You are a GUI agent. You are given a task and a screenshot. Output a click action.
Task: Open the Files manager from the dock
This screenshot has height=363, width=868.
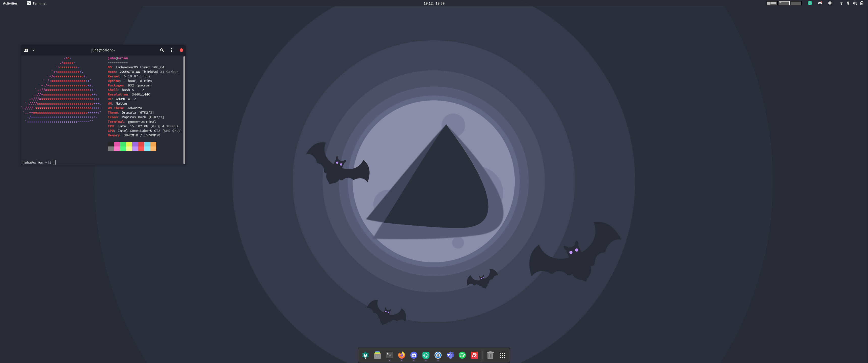click(377, 355)
